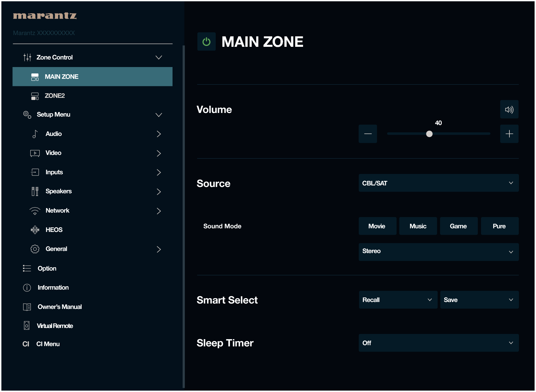Click the Setup Menu heading label
The width and height of the screenshot is (536, 392).
(53, 115)
